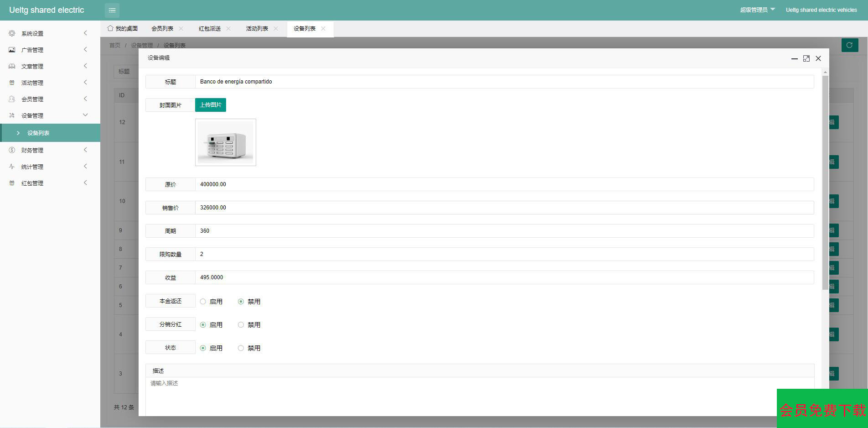
Task: Minimize the 设备编辑 dialog
Action: click(x=794, y=58)
